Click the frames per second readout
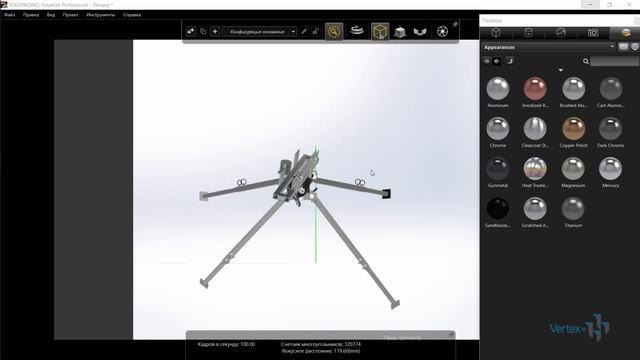The height and width of the screenshot is (360, 640). (227, 344)
